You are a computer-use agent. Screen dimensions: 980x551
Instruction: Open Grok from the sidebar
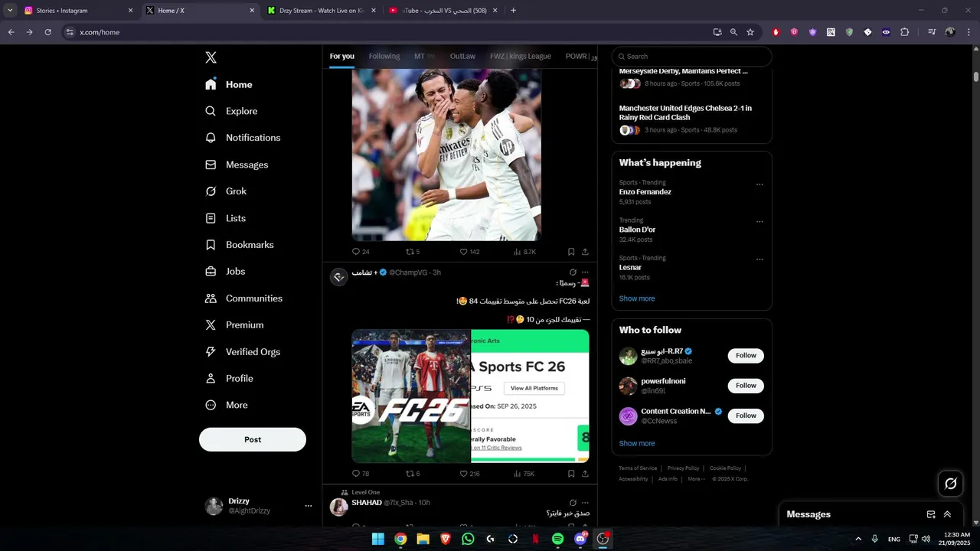(x=226, y=191)
